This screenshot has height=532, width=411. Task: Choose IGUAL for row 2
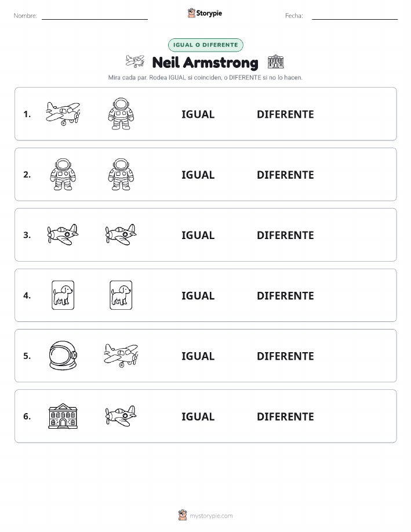(x=198, y=175)
